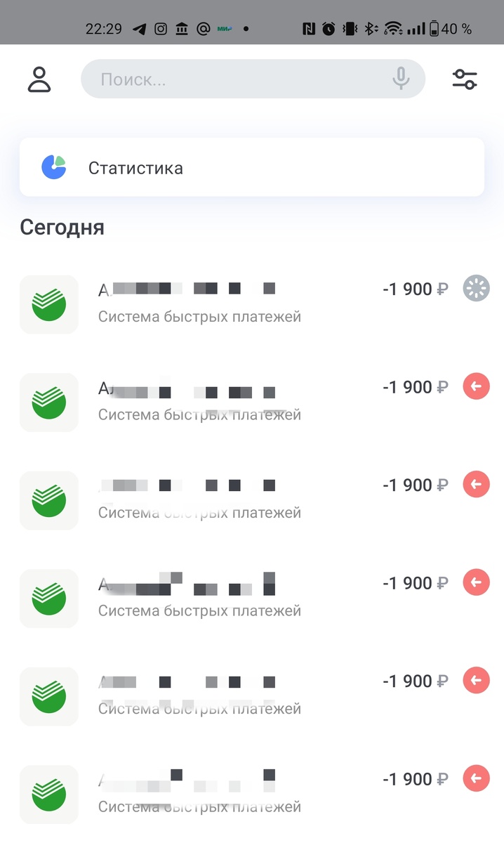Image resolution: width=504 pixels, height=843 pixels.
Task: Tap the Instagram notification icon in status bar
Action: [x=161, y=29]
